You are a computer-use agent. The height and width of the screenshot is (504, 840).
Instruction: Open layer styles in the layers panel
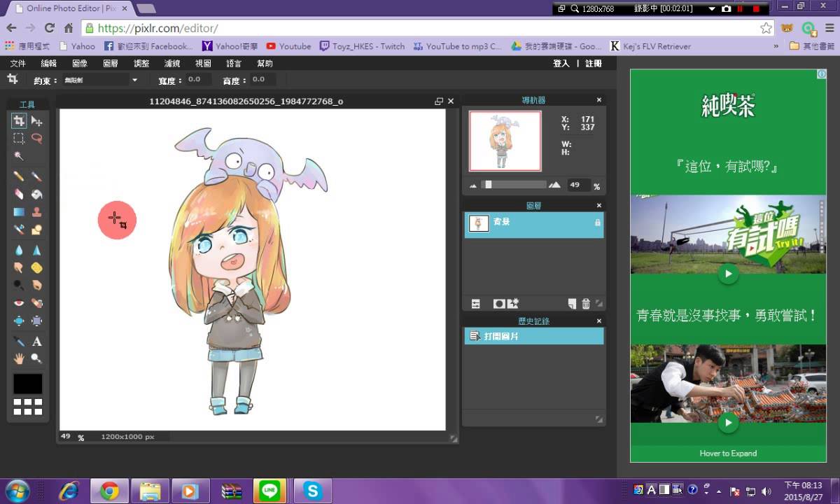512,304
